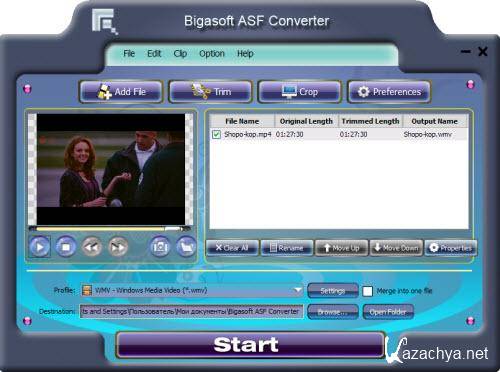Open the Option menu

(x=212, y=54)
